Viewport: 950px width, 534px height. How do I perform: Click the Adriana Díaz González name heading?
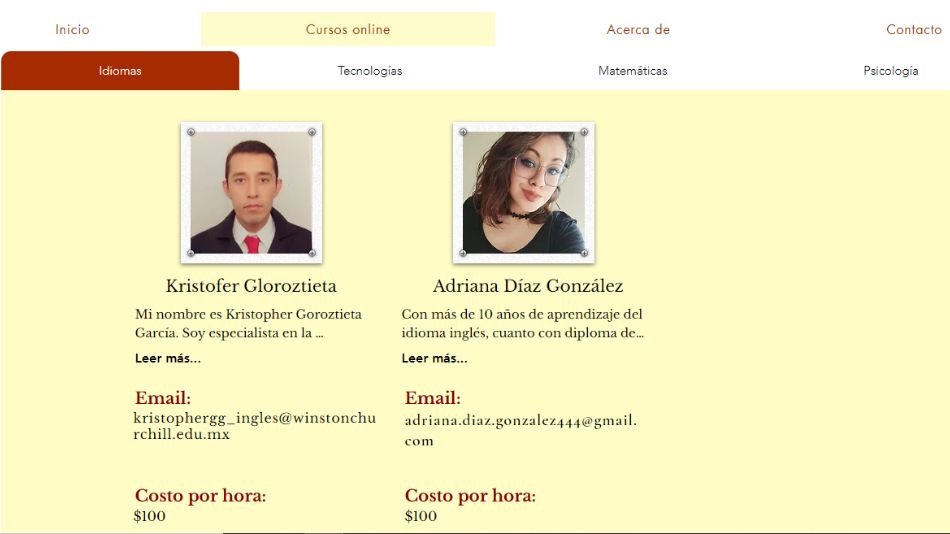[x=528, y=285]
